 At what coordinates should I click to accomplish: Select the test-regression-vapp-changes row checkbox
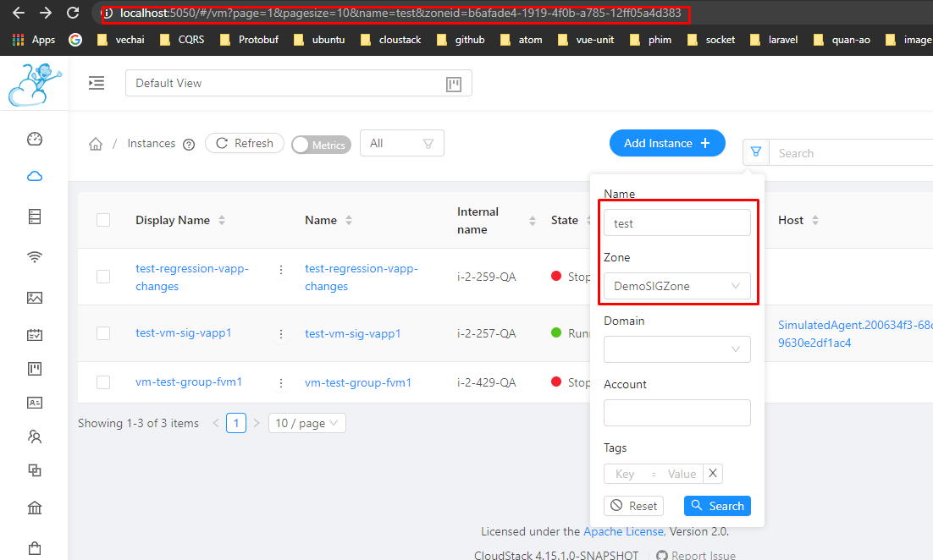[x=103, y=277]
